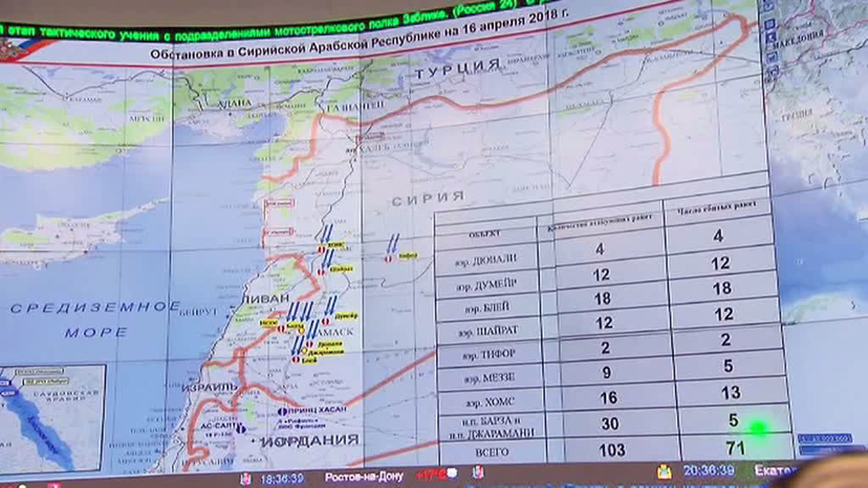Screen dimensions: 868x488
Task: Click the blue marker near АС-САЛТ
Action: coord(241,429)
